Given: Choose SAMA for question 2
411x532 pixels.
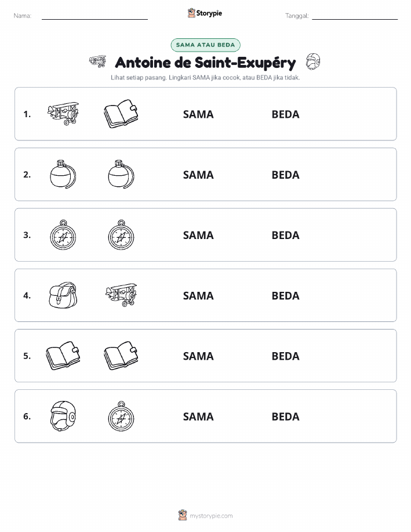Looking at the screenshot, I should [198, 175].
